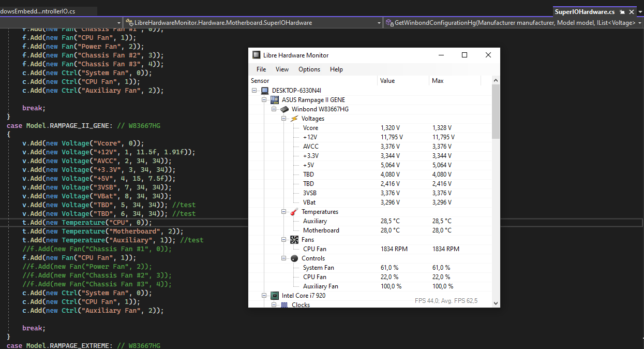
Task: Click the Libre Hardware Monitor title bar icon
Action: point(256,55)
